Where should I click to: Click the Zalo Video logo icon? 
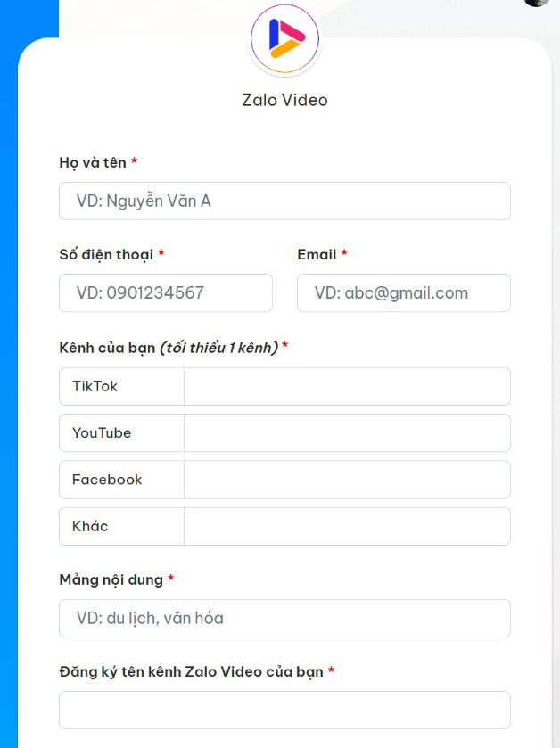pyautogui.click(x=284, y=38)
